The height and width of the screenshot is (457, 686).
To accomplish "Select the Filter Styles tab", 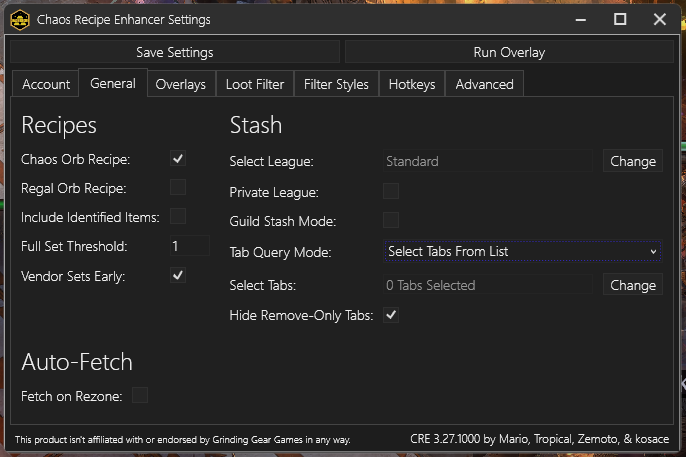I will [x=336, y=85].
